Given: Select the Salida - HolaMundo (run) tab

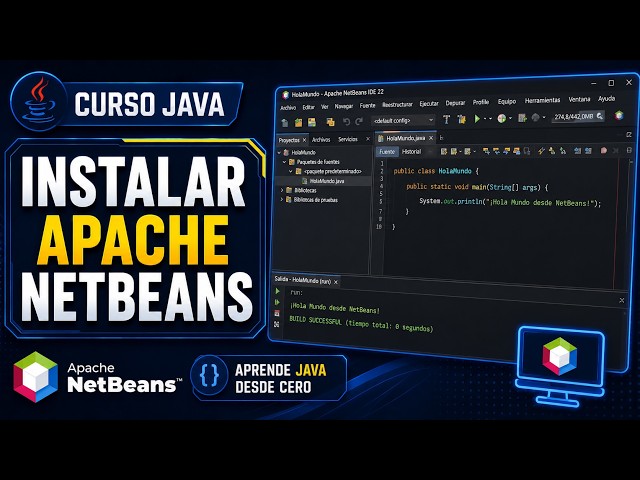Looking at the screenshot, I should click(302, 280).
